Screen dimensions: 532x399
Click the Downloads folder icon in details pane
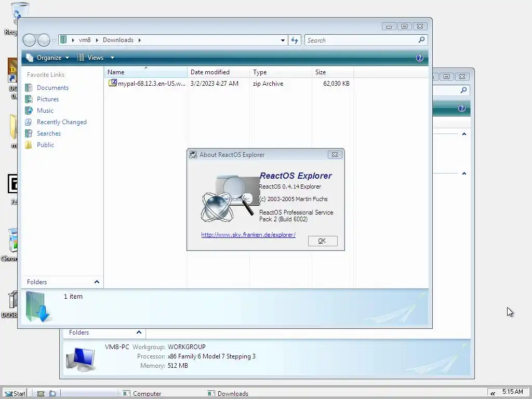pos(38,307)
